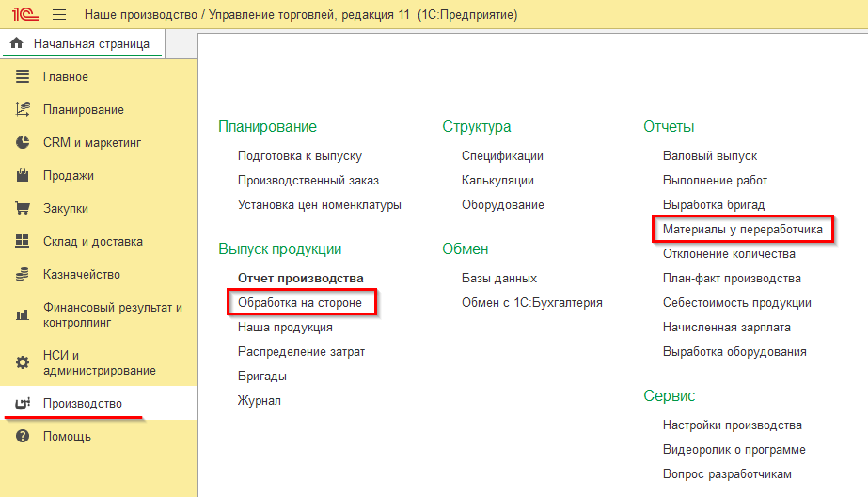Click the Отчеты heading
The width and height of the screenshot is (868, 497).
[668, 126]
